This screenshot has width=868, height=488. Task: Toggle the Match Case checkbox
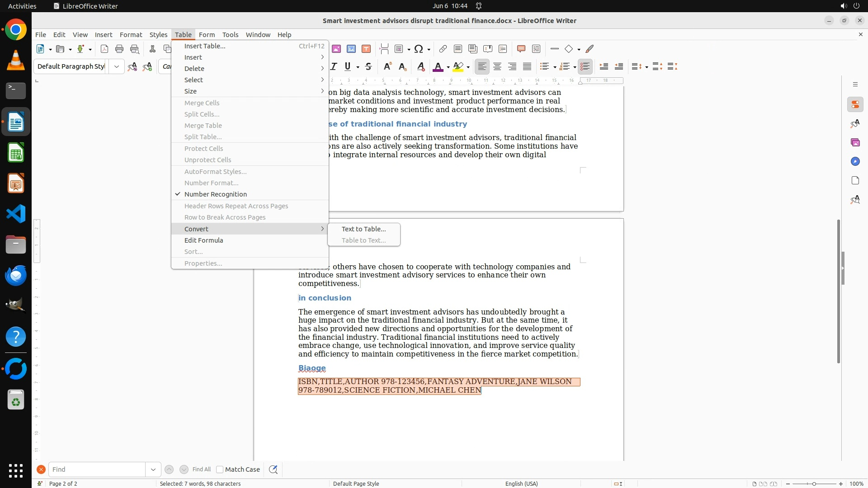(x=220, y=469)
